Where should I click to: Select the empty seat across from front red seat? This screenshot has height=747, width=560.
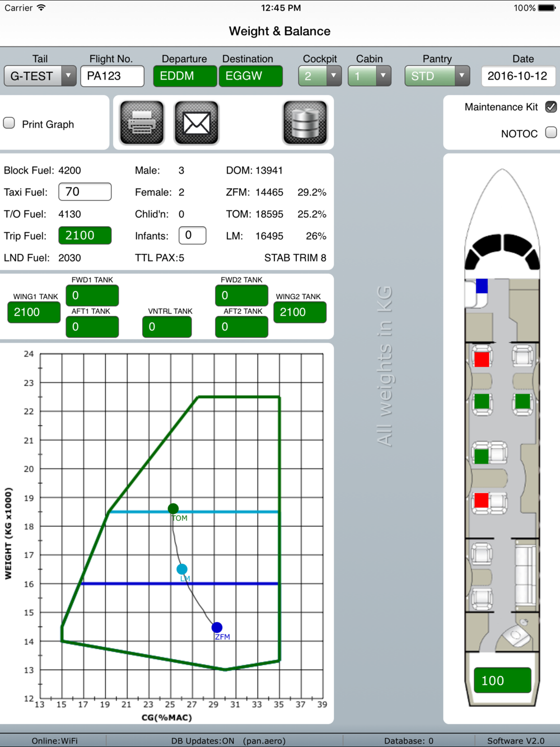[x=522, y=356]
